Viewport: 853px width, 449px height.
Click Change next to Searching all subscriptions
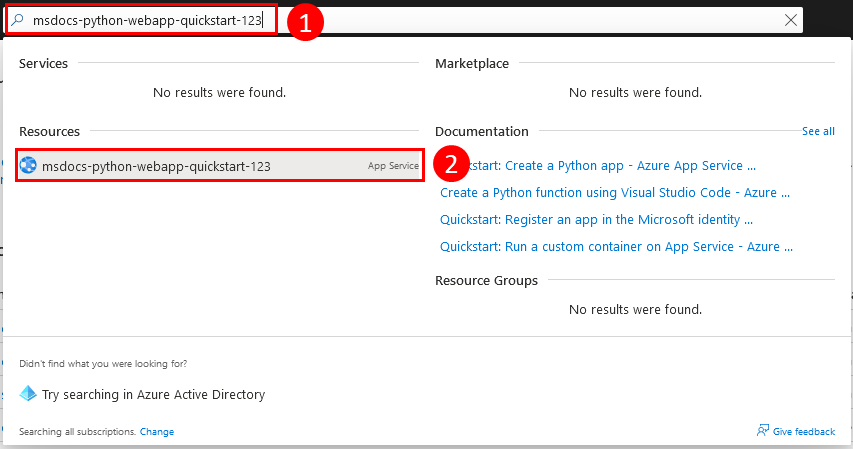point(157,432)
